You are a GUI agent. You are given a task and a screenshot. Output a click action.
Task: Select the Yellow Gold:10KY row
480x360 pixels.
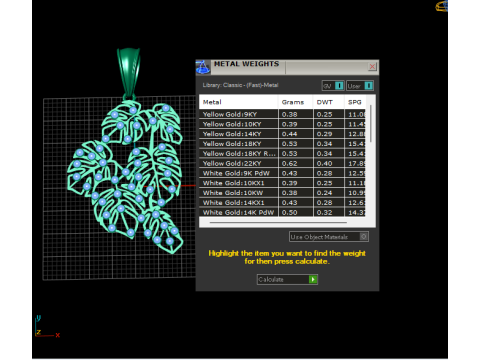click(x=282, y=124)
